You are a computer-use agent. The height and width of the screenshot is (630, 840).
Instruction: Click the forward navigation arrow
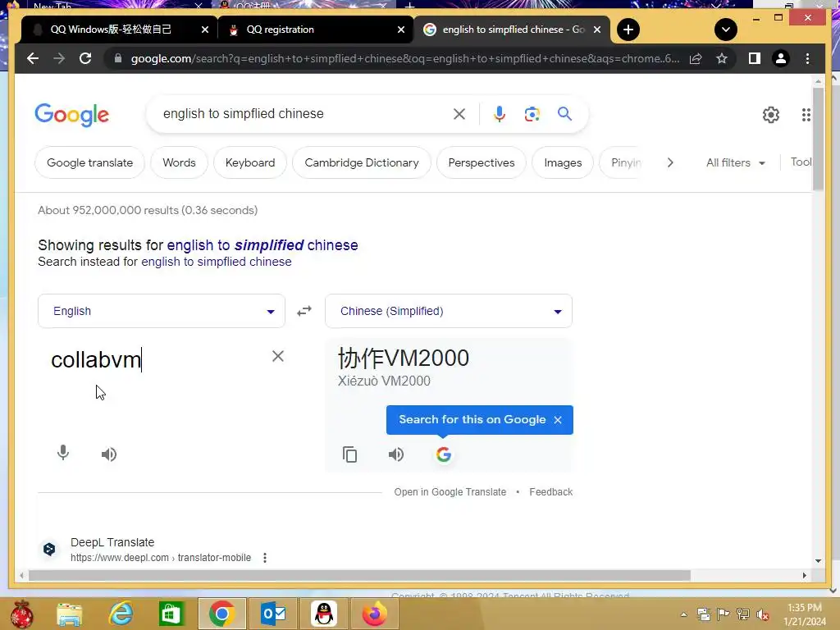coord(59,58)
